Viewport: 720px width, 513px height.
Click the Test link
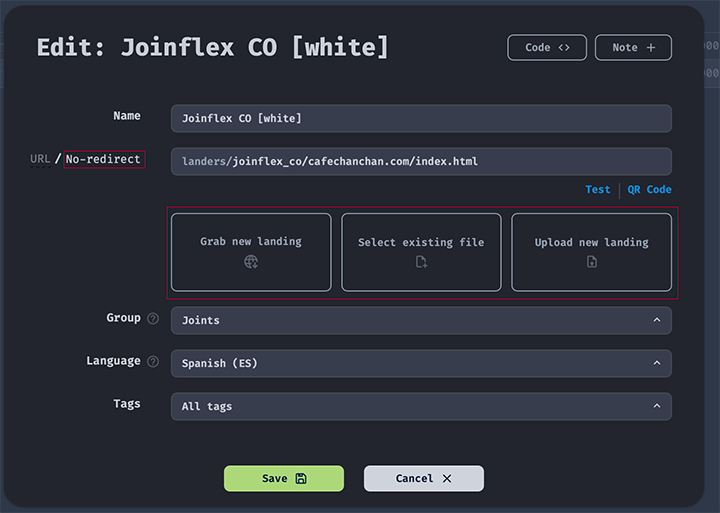pos(597,190)
